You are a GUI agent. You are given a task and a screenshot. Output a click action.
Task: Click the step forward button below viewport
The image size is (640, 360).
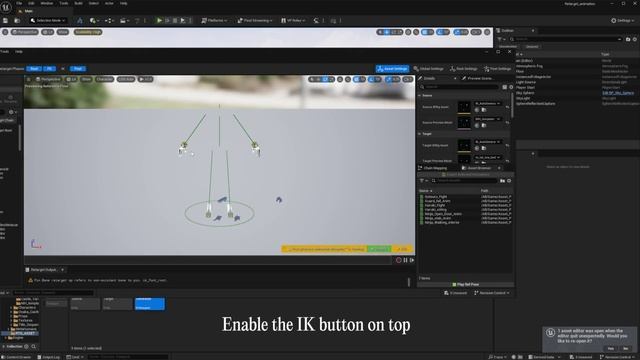point(412,260)
